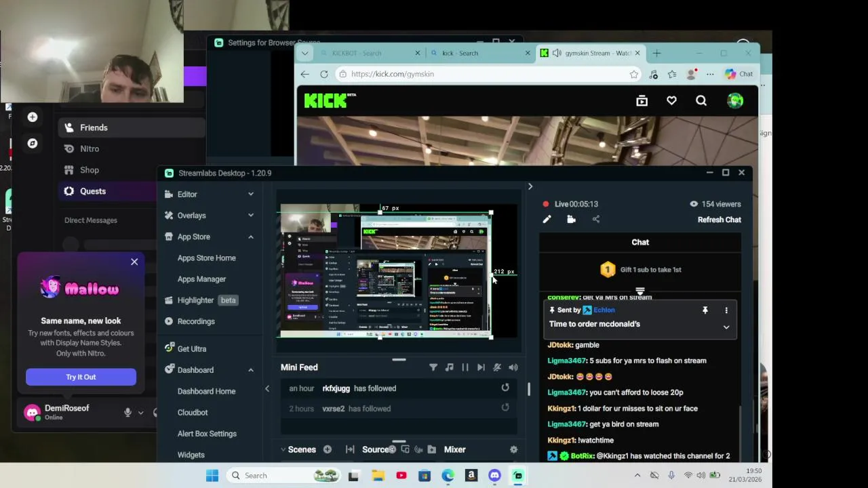Screen dimensions: 868x488
Task: Open Cloudbot in the sidebar
Action: pyautogui.click(x=193, y=412)
